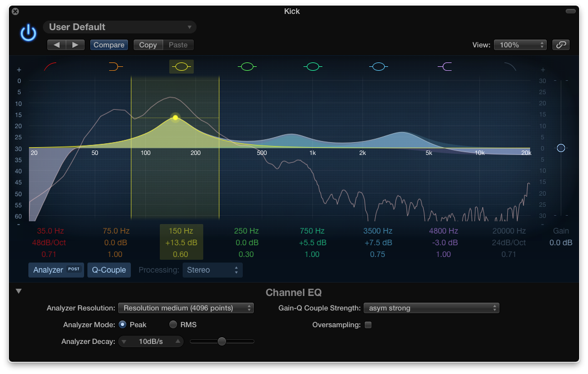
Task: Click the Copy button
Action: pos(147,45)
